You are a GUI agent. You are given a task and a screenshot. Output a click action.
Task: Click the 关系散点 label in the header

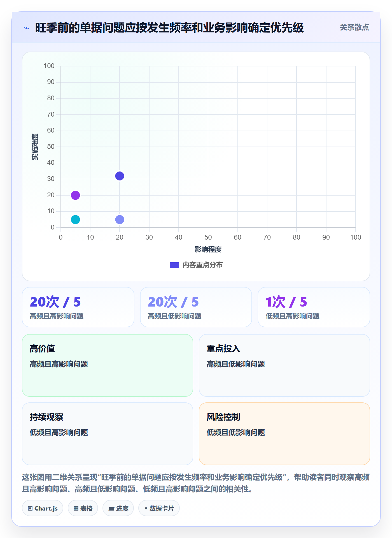[354, 27]
